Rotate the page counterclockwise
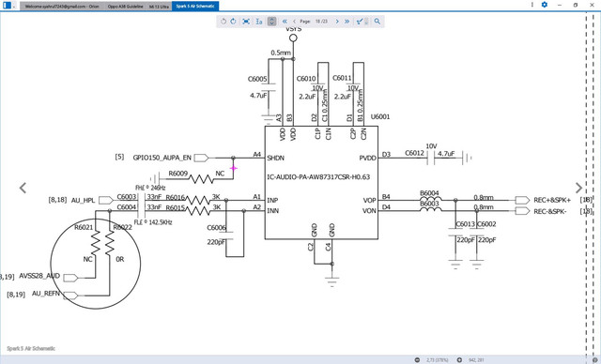 pyautogui.click(x=223, y=22)
